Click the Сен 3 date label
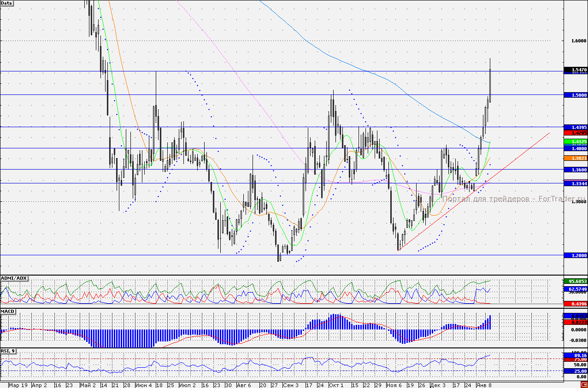Screen dimensions: 588x388 [291, 385]
